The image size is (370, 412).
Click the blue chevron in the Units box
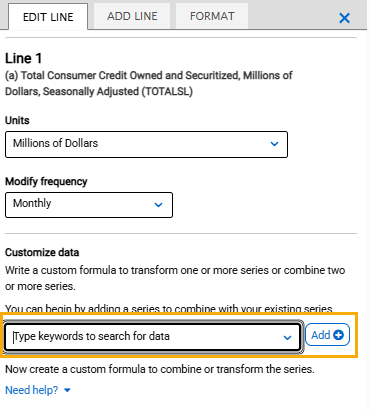pyautogui.click(x=274, y=144)
